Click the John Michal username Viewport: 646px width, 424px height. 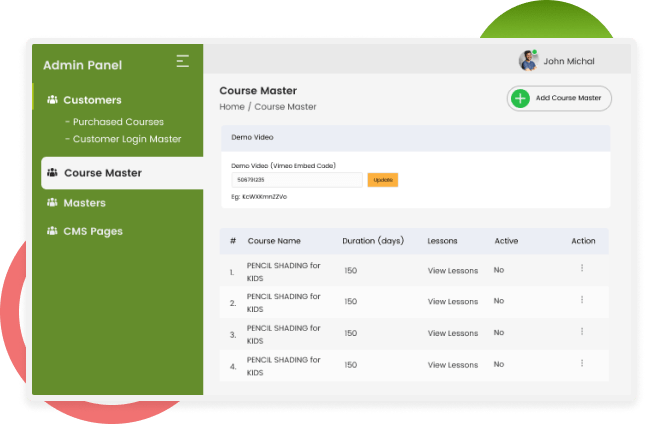(569, 61)
